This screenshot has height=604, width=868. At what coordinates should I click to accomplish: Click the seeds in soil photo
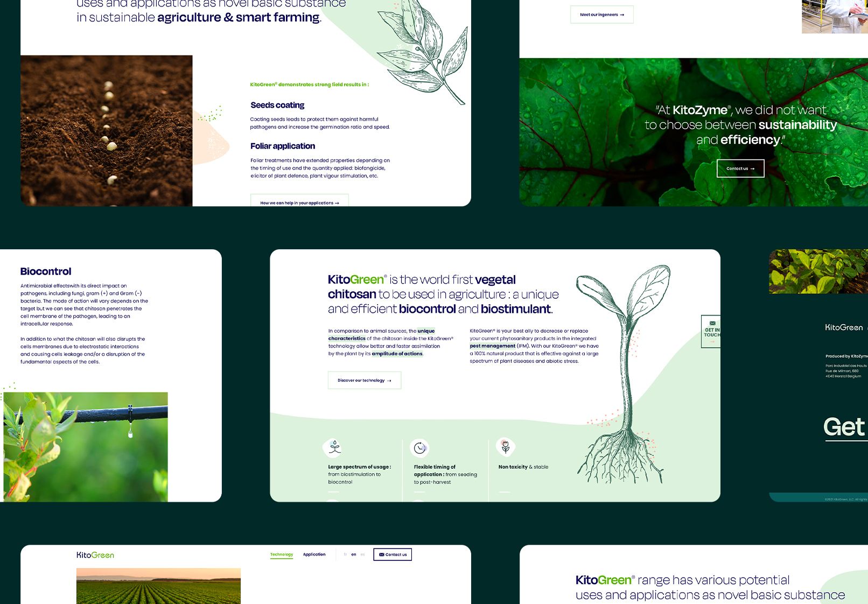tap(107, 130)
